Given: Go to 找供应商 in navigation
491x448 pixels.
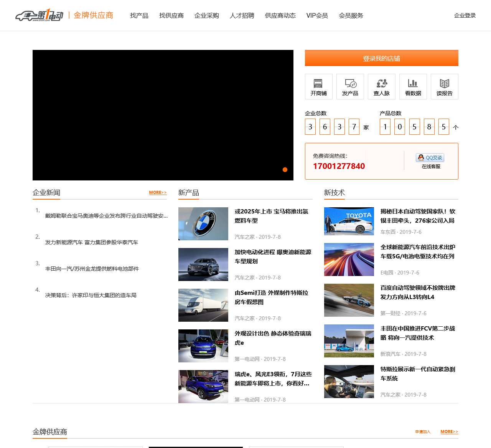Looking at the screenshot, I should tap(171, 15).
